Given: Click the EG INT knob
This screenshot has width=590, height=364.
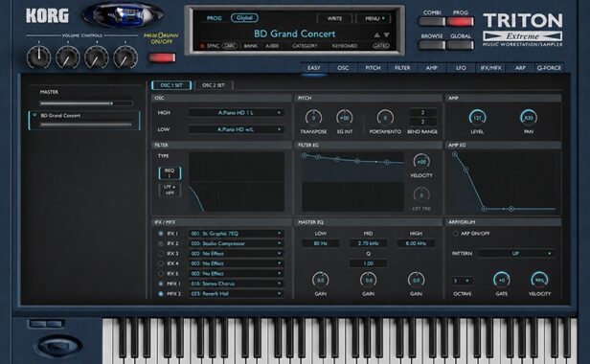Looking at the screenshot, I should [344, 118].
